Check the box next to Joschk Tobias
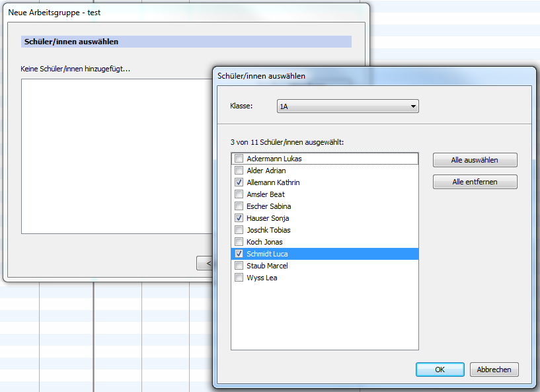Image resolution: width=540 pixels, height=392 pixels. tap(239, 230)
